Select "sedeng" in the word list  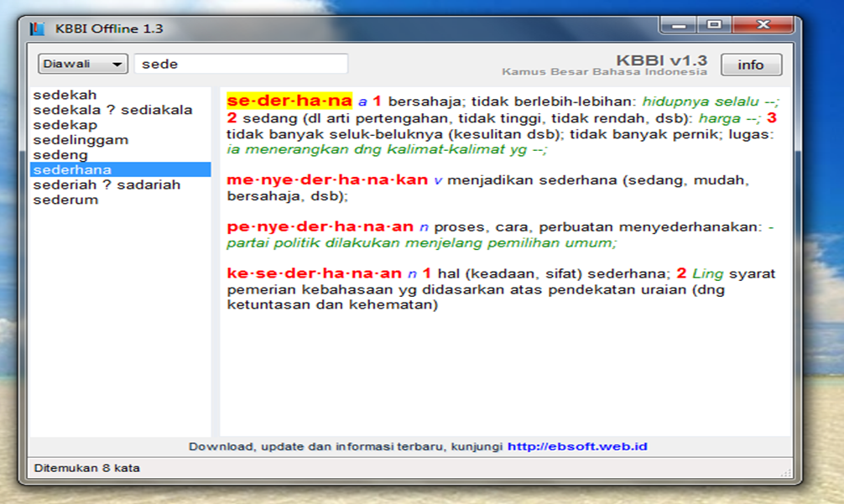click(120, 155)
